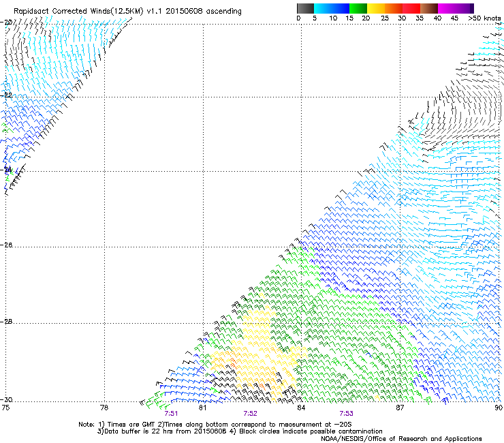Screen dimensions: 504x443
Task: Click the yellow 20-25 knots legend swatch
Action: [x=375, y=8]
